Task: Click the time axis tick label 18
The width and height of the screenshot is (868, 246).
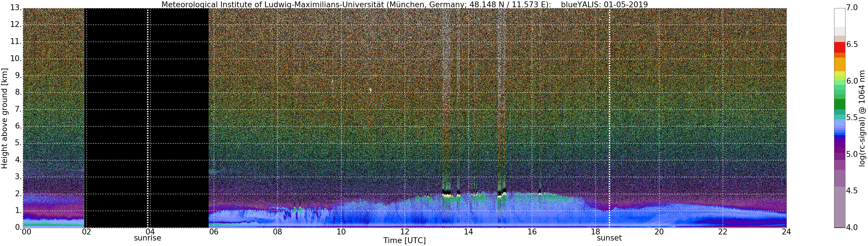Action: pyautogui.click(x=595, y=232)
